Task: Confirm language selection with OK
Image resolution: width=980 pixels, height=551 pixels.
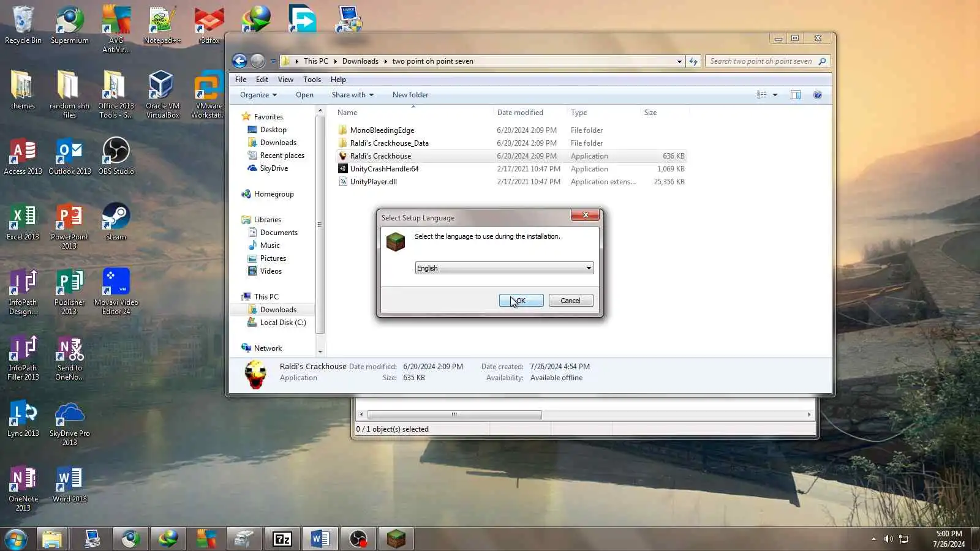Action: (x=521, y=301)
